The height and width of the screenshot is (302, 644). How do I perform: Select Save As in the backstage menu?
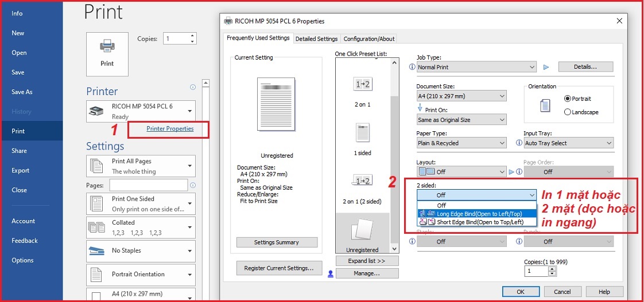pos(22,92)
